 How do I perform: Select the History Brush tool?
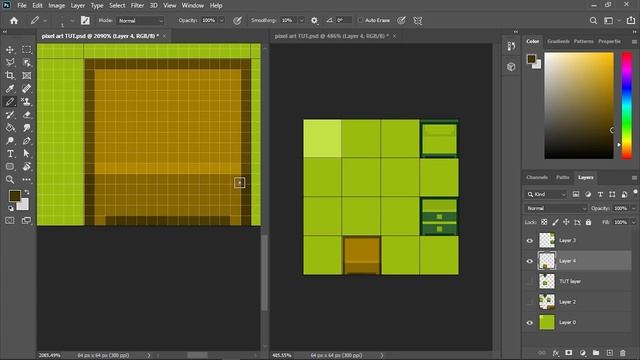pyautogui.click(x=10, y=115)
